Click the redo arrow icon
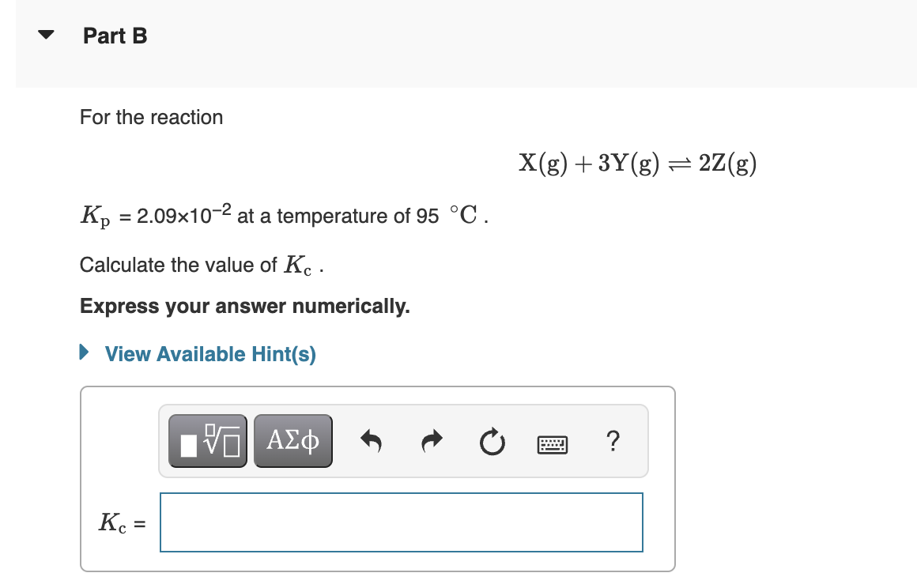 pos(432,441)
